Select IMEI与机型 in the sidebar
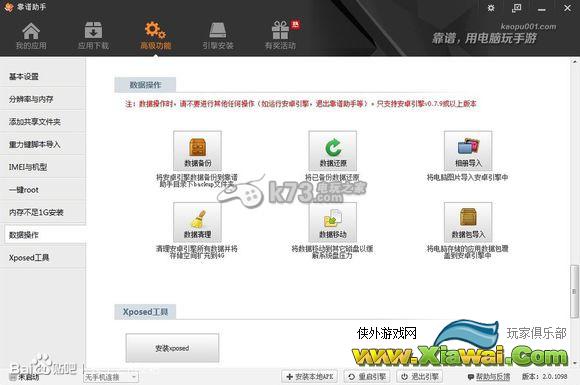The height and width of the screenshot is (385, 580). (x=43, y=167)
